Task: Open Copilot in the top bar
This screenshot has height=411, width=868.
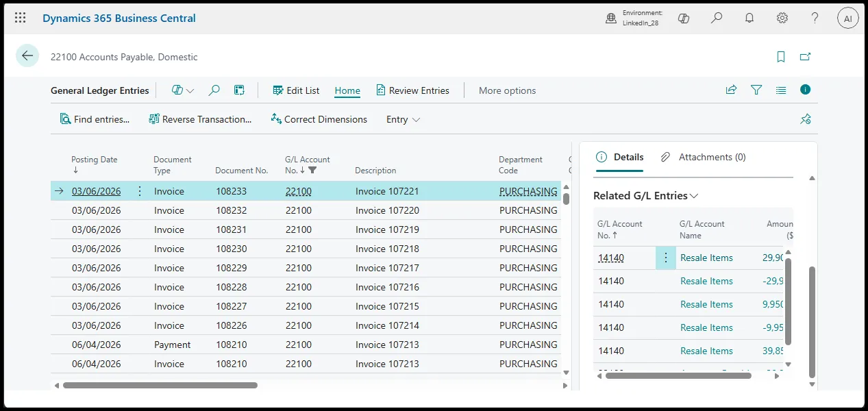Action: pyautogui.click(x=683, y=18)
